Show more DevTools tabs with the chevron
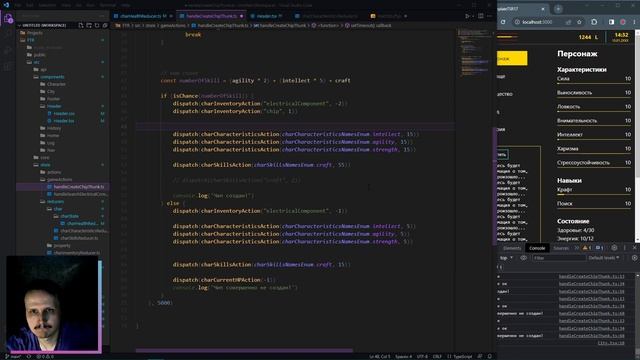Viewport: 640px width, 360px height. (576, 248)
